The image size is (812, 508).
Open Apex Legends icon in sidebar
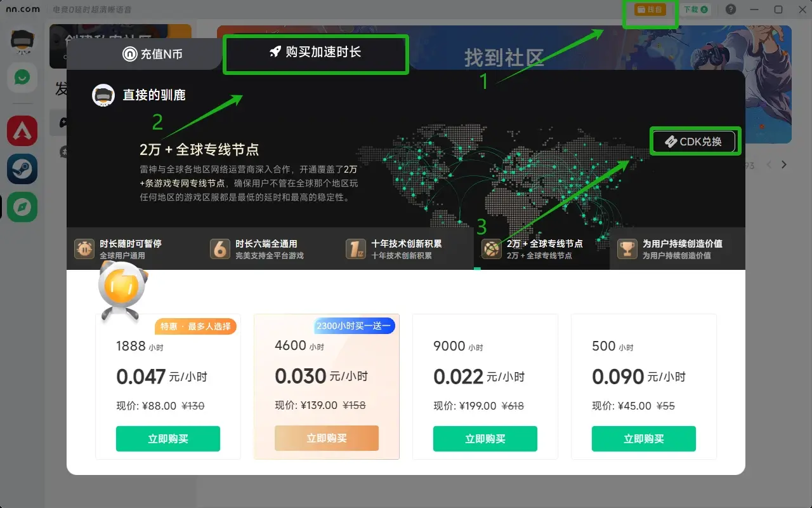(x=22, y=131)
